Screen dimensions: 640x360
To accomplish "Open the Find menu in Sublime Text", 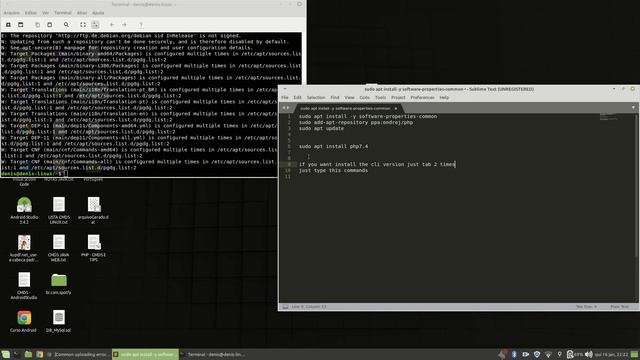I will pos(335,98).
